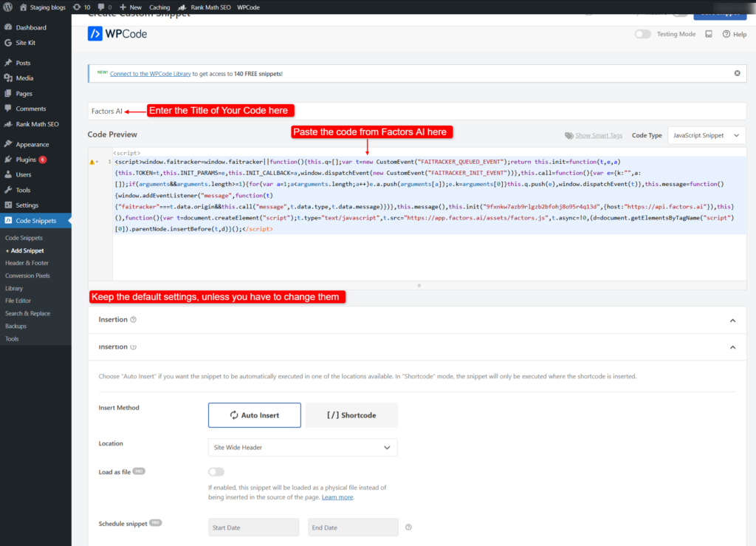
Task: Open the Learn more link
Action: (337, 497)
